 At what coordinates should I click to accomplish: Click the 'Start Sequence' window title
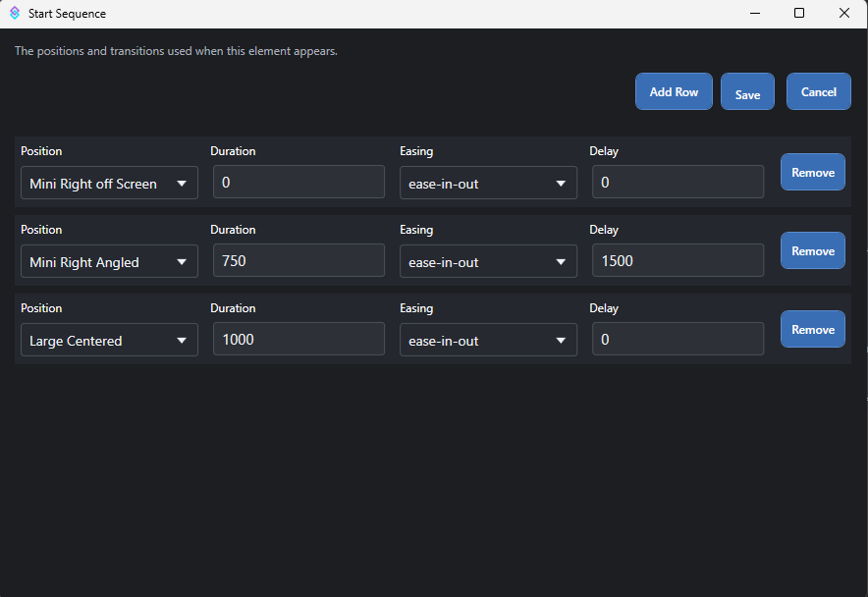pos(67,14)
